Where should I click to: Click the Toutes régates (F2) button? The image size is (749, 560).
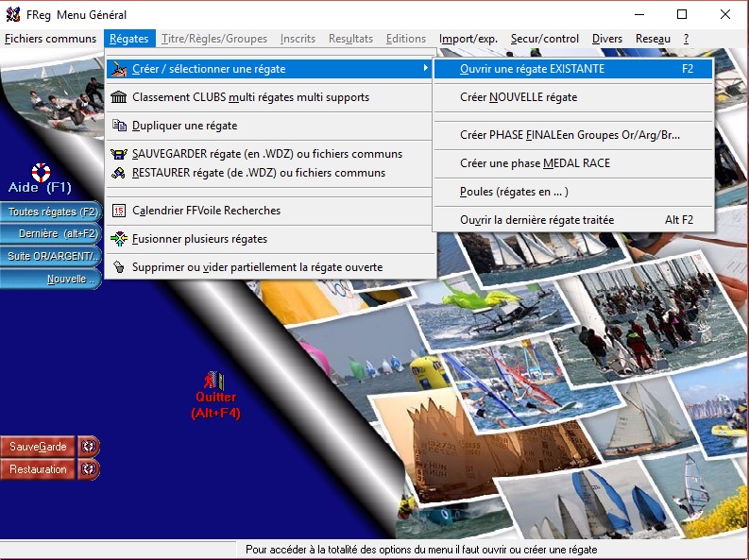51,212
